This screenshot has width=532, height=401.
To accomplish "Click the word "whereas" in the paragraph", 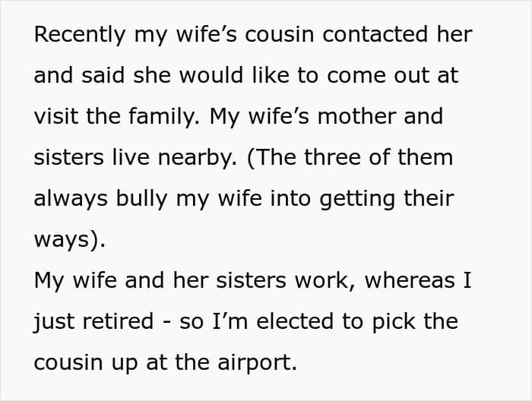I will tap(411, 281).
